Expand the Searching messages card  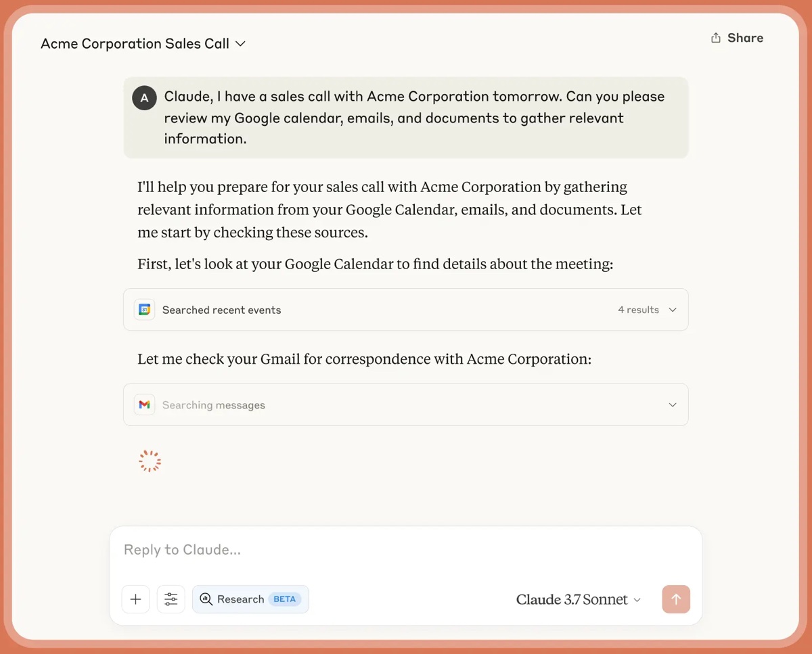[672, 404]
